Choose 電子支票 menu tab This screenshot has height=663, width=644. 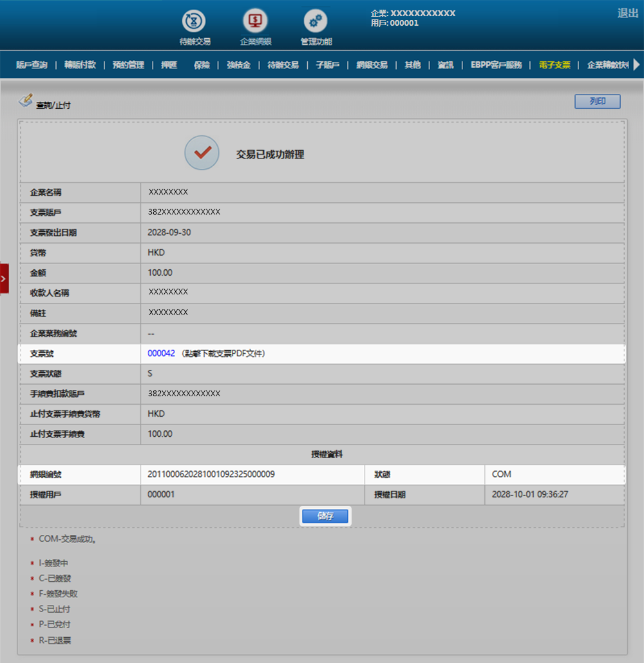pyautogui.click(x=554, y=65)
